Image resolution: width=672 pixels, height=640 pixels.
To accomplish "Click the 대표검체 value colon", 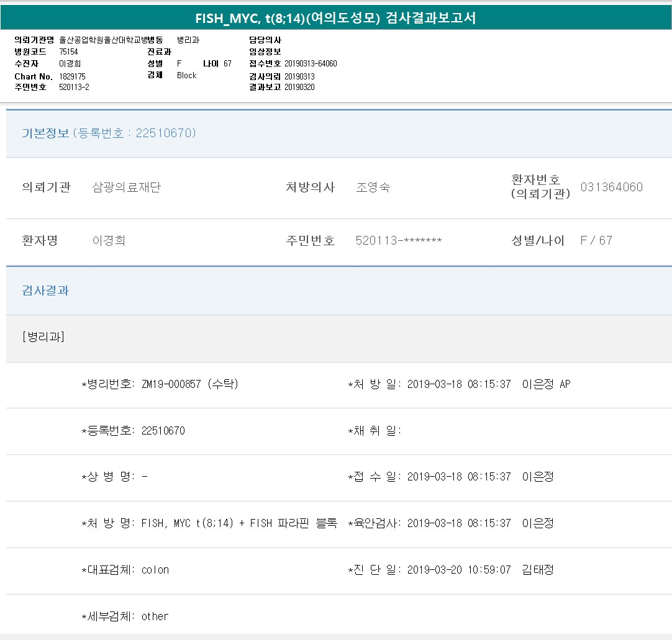I will pos(155,570).
